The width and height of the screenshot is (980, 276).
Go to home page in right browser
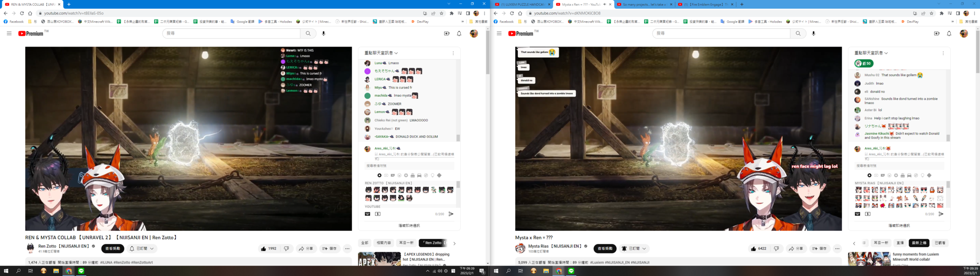[x=520, y=13]
